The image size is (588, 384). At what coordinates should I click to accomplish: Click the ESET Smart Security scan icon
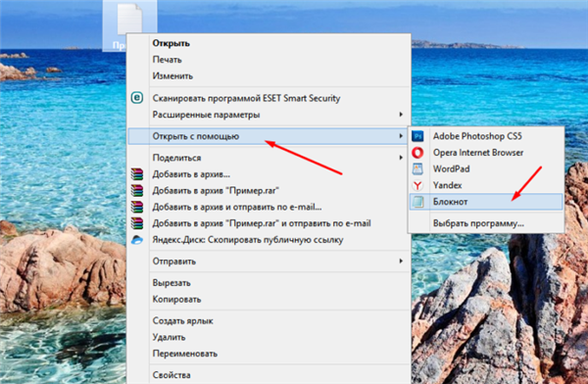[137, 98]
